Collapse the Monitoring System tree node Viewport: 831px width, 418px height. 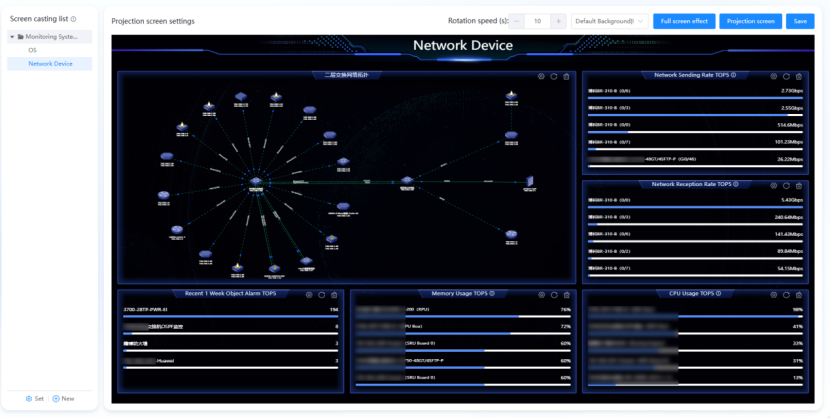click(12, 37)
